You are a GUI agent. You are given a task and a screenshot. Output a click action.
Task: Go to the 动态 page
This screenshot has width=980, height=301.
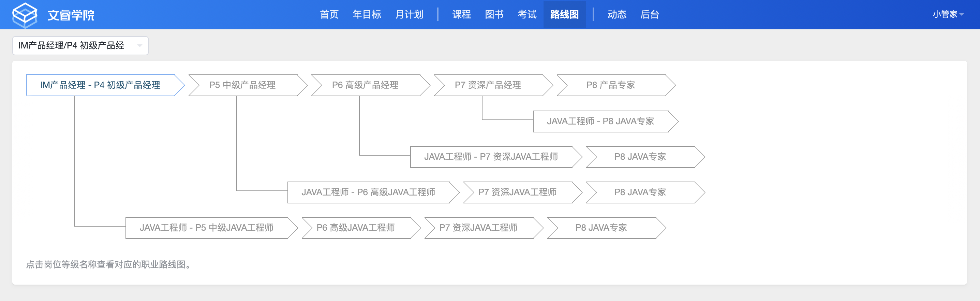(x=617, y=14)
